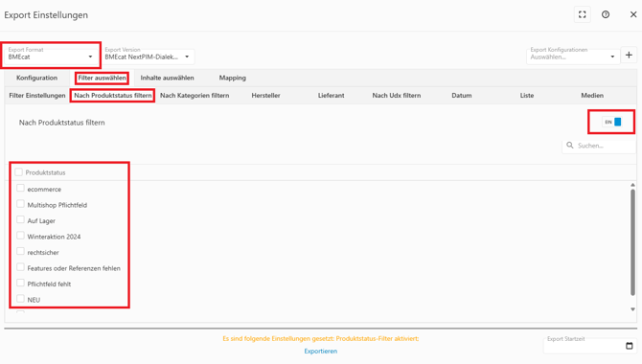Switch to the Konfiguration tab
The width and height of the screenshot is (642, 364).
(36, 78)
